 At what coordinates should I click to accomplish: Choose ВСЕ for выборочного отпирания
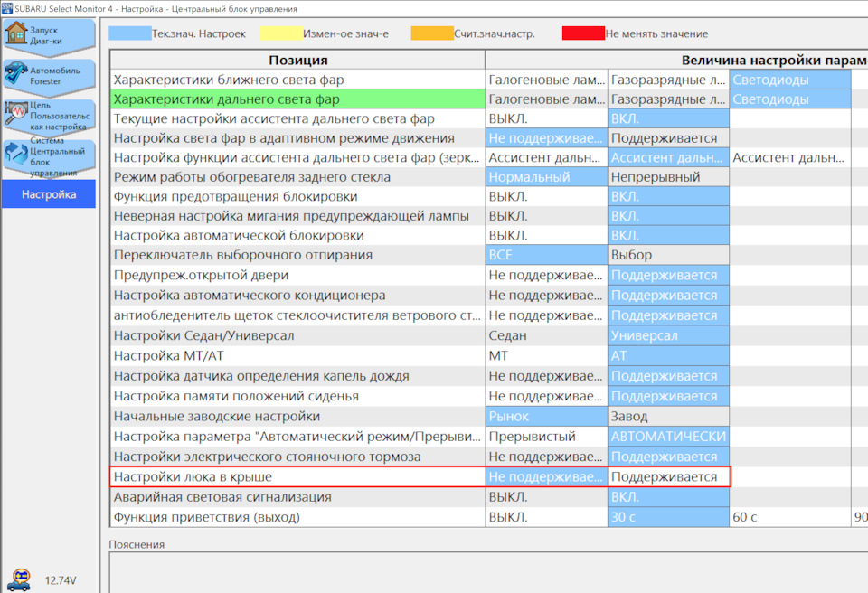pyautogui.click(x=546, y=255)
